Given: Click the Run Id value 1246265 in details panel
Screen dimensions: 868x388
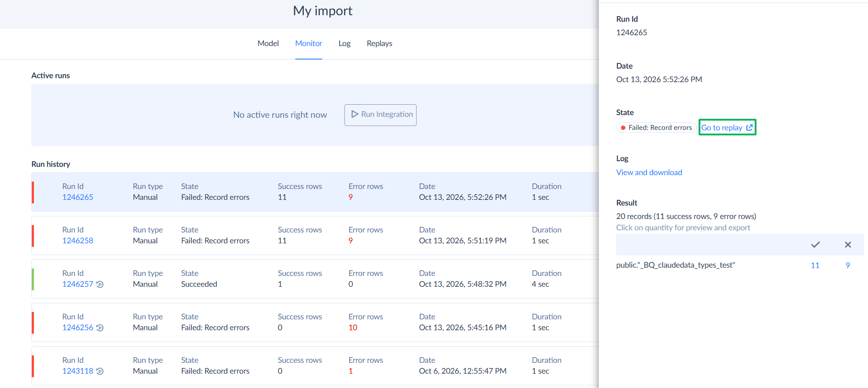Looking at the screenshot, I should coord(632,33).
